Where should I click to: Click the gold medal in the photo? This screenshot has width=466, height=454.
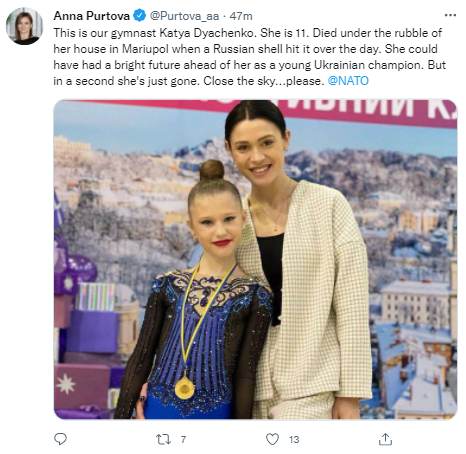click(x=185, y=388)
